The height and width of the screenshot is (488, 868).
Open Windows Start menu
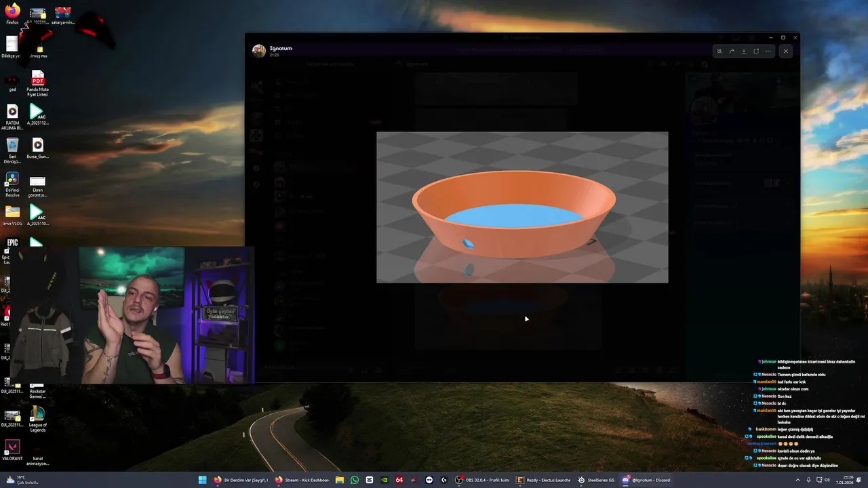pyautogui.click(x=202, y=480)
